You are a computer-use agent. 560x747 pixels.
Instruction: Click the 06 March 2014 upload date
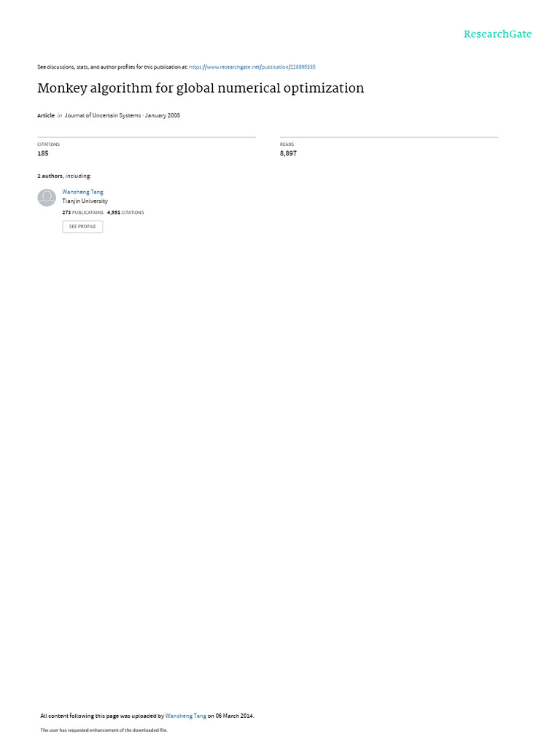234,716
